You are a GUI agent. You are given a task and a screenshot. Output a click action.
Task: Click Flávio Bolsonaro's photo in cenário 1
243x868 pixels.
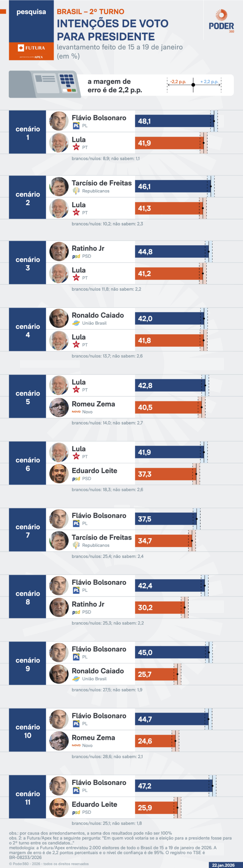[59, 121]
